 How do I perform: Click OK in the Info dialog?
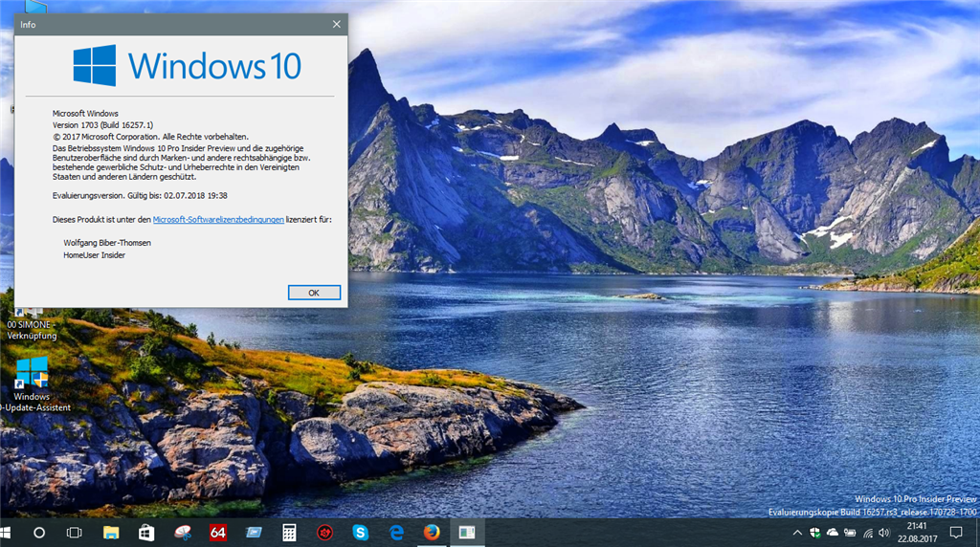[x=314, y=293]
